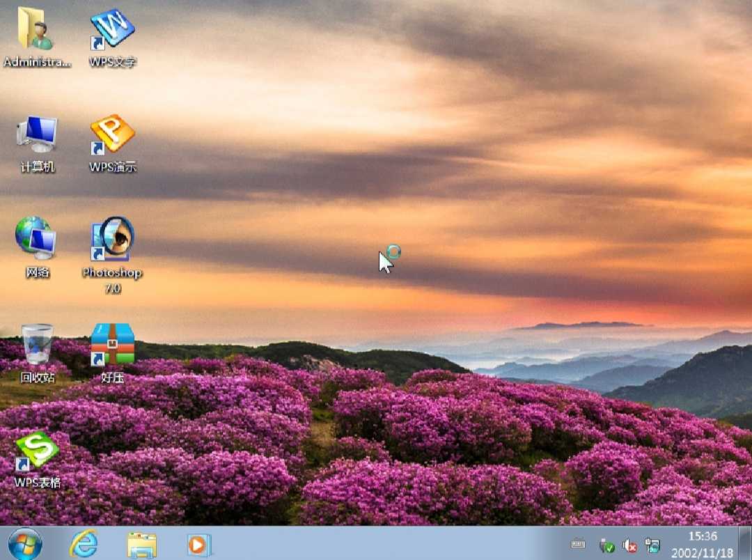This screenshot has height=560, width=752.
Task: Click the 回收站 (Recycle Bin) icon
Action: 37,345
